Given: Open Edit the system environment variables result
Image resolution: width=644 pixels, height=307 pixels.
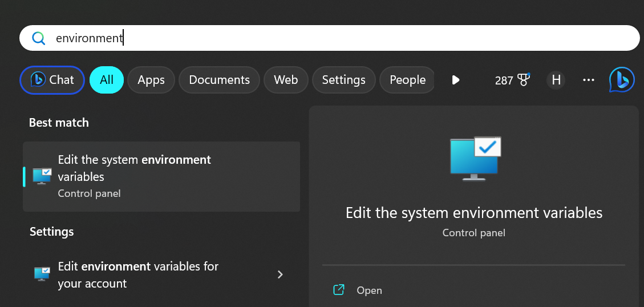Looking at the screenshot, I should point(161,177).
